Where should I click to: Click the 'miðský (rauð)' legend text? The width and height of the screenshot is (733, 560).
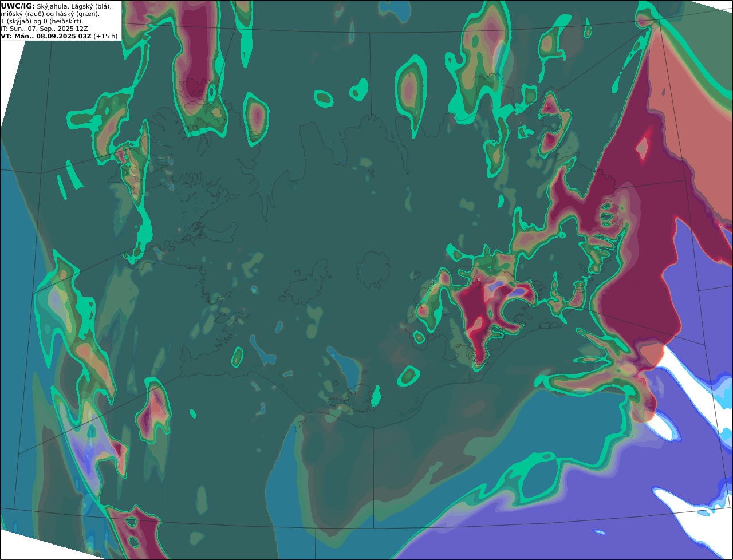pos(22,14)
